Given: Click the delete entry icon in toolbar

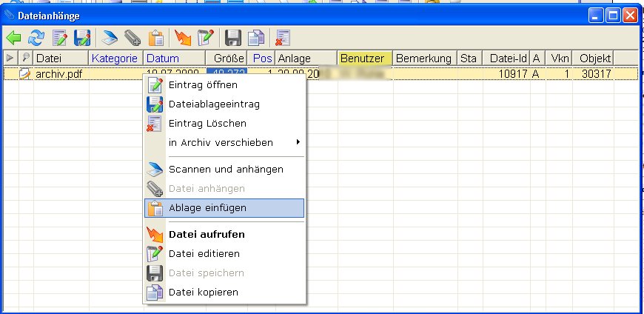Looking at the screenshot, I should 282,38.
